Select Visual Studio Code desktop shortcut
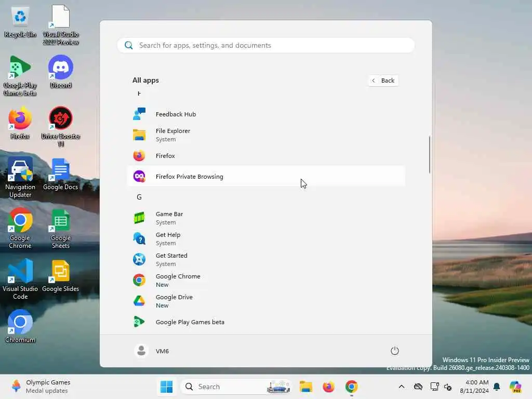This screenshot has height=399, width=532. [20, 279]
